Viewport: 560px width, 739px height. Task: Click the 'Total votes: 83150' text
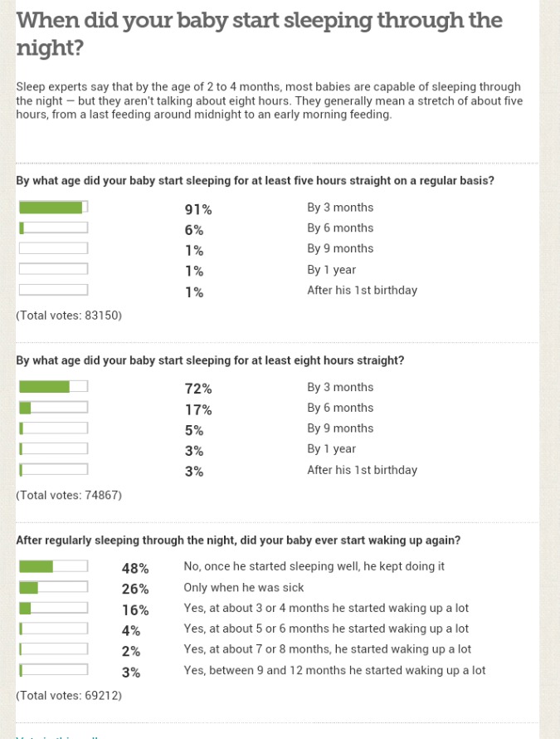coord(69,316)
